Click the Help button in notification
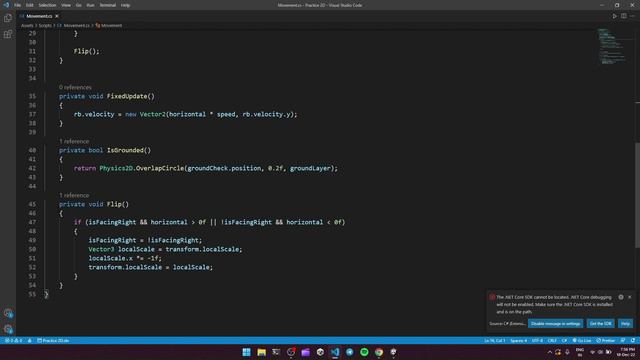 (625, 324)
